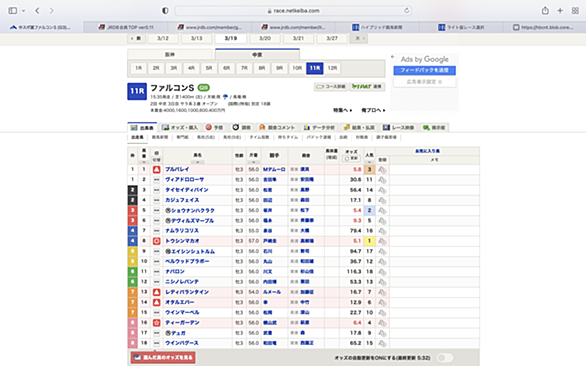586x366 pixels.
Task: Sort by horse name column arrow
Action: (x=197, y=162)
